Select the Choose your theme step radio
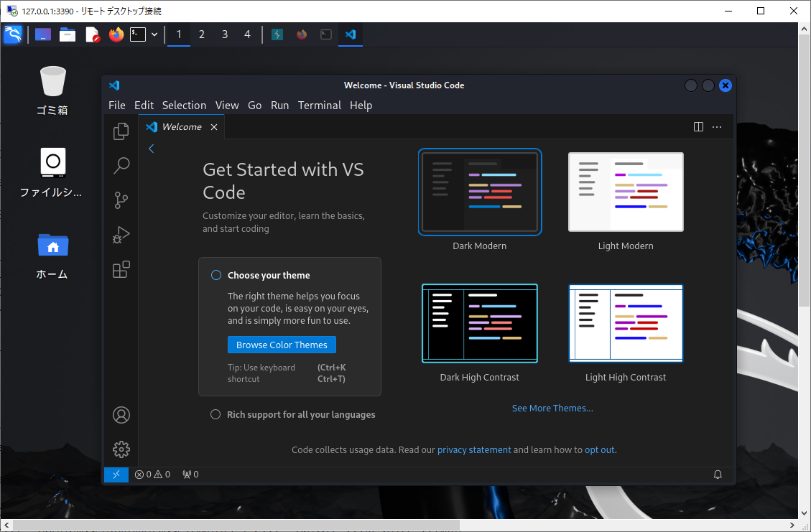The image size is (811, 532). [216, 275]
